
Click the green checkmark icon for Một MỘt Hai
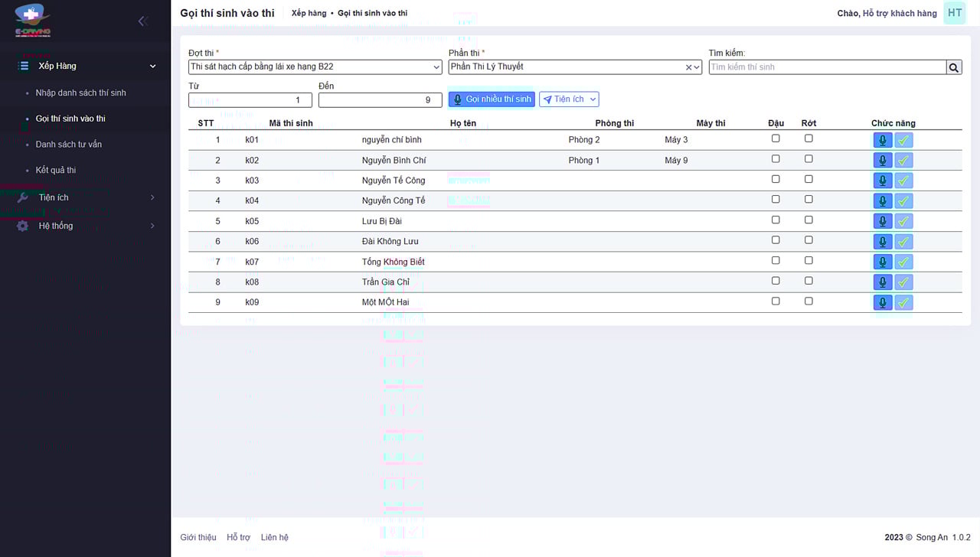point(903,302)
